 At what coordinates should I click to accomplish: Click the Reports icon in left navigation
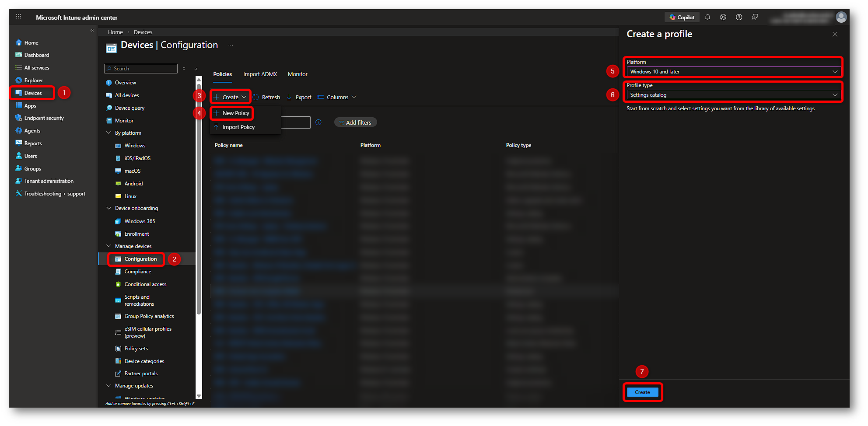19,143
